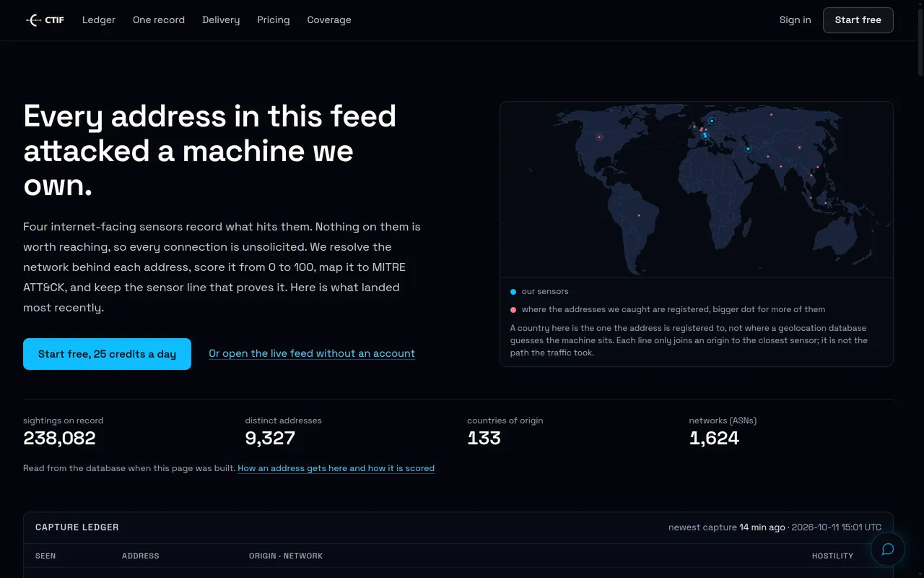
Task: Click the world map of attack origins
Action: click(x=697, y=189)
